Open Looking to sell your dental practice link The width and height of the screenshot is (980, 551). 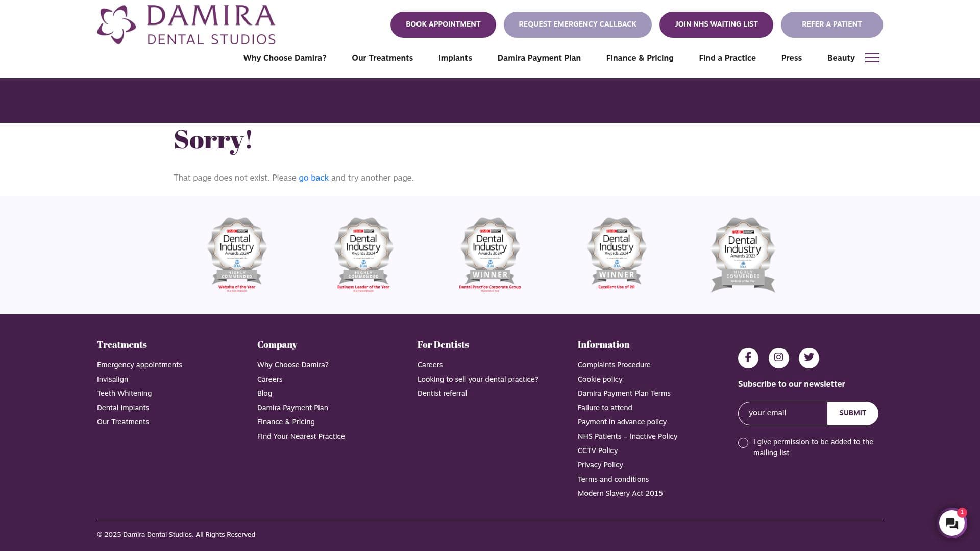478,379
